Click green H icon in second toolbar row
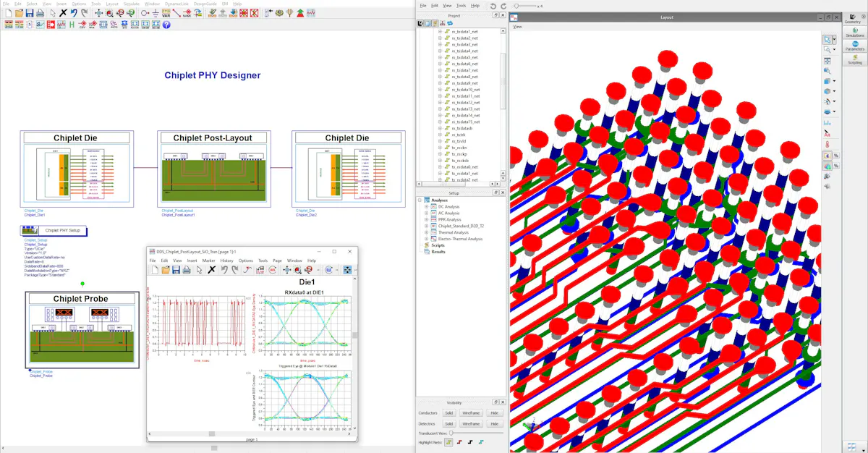Screen dimensions: 868x453 72,25
